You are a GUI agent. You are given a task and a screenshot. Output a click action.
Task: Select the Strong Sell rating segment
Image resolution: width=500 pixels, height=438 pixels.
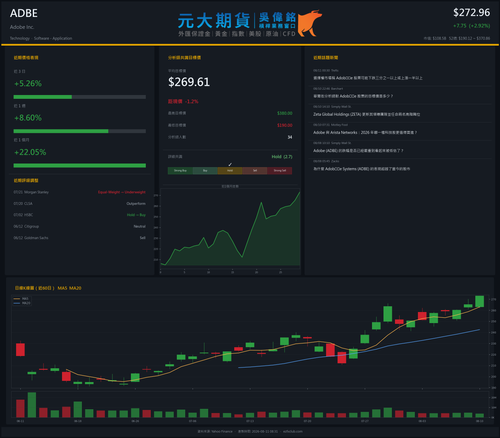(280, 171)
